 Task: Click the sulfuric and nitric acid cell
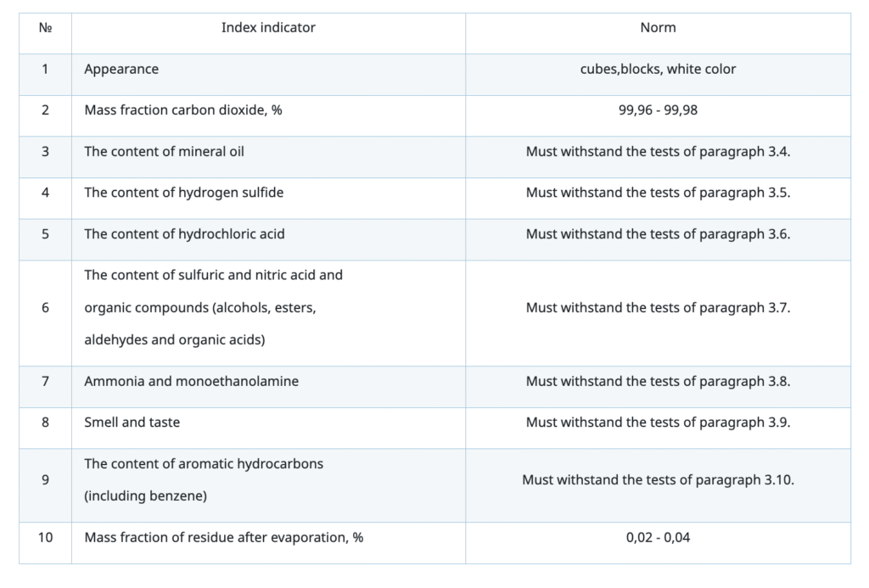point(213,307)
